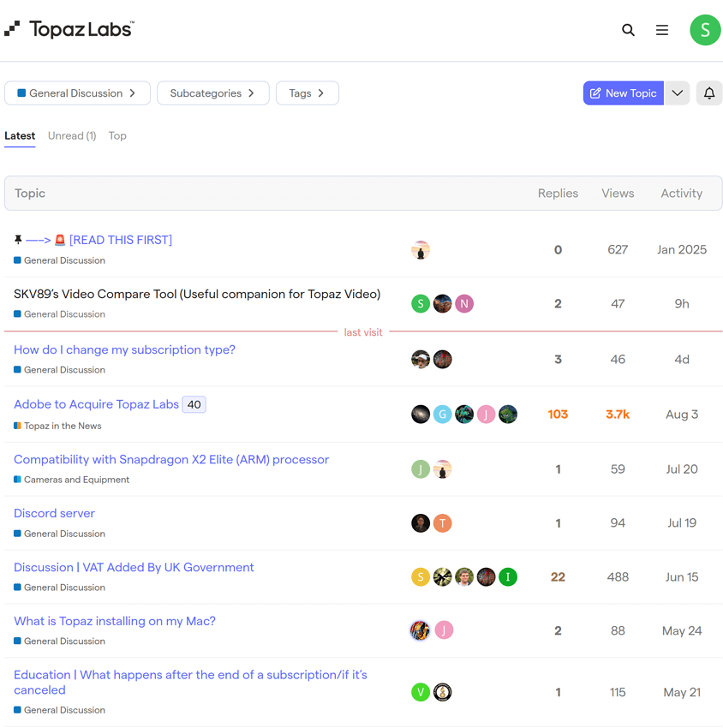Click dark avatar on Discord server row
723x728 pixels.
pyautogui.click(x=421, y=523)
